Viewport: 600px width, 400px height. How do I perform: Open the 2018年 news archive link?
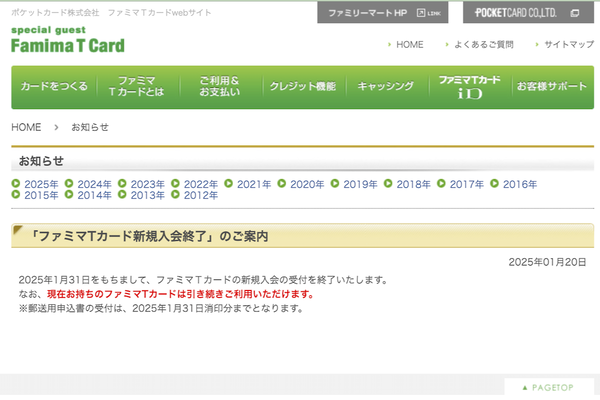pyautogui.click(x=414, y=184)
